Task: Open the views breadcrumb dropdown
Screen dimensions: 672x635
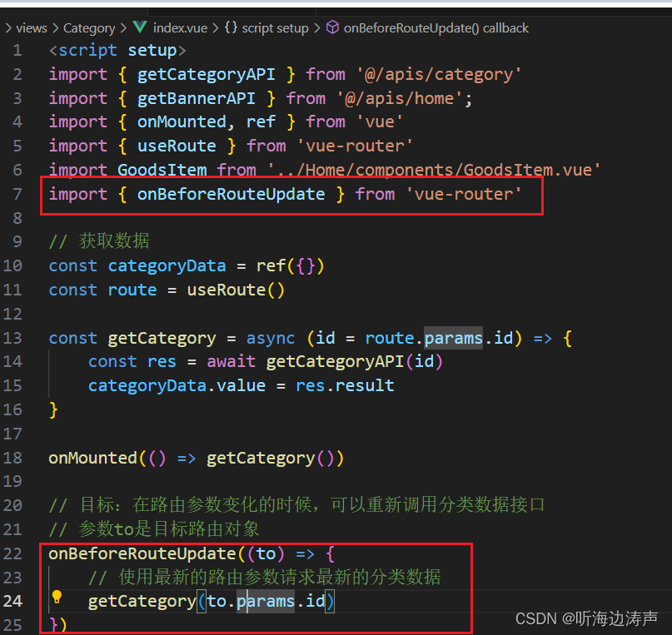Action: (32, 27)
